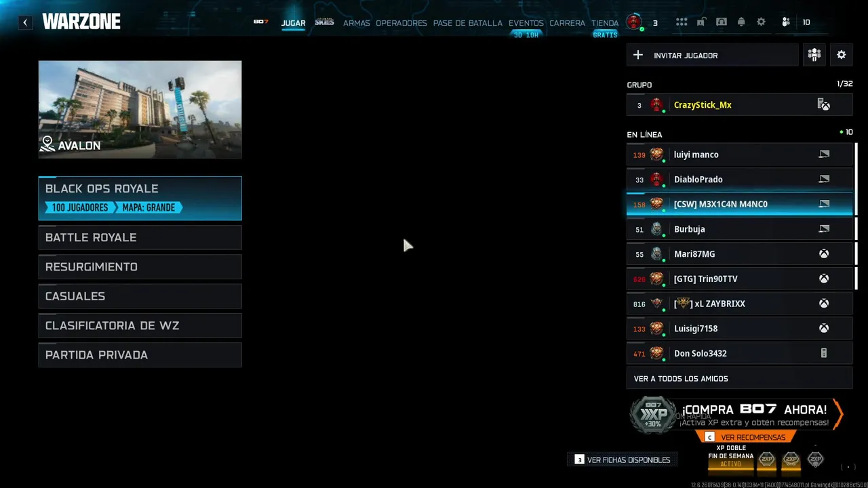Click Burbuja's rank emblem icon
Image resolution: width=868 pixels, height=488 pixels.
coord(656,229)
